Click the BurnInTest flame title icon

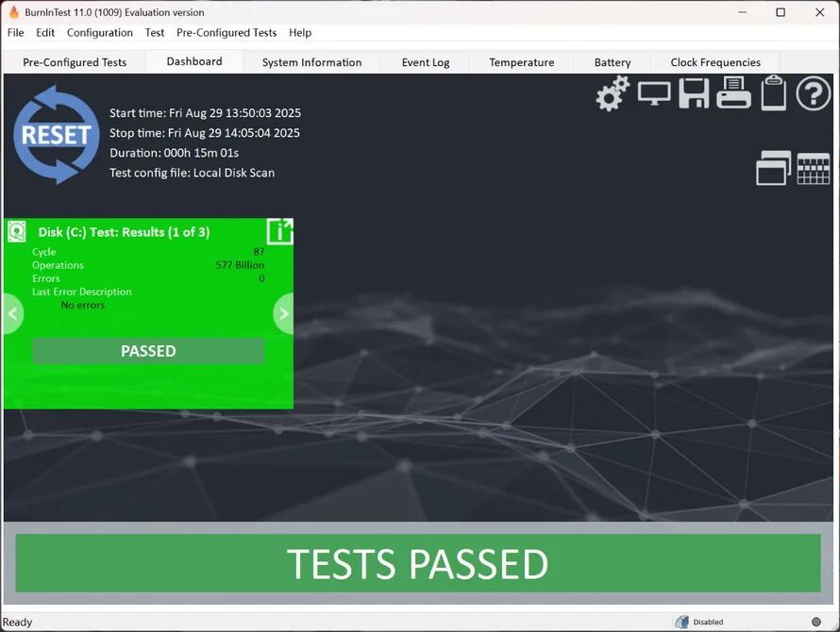pyautogui.click(x=13, y=11)
